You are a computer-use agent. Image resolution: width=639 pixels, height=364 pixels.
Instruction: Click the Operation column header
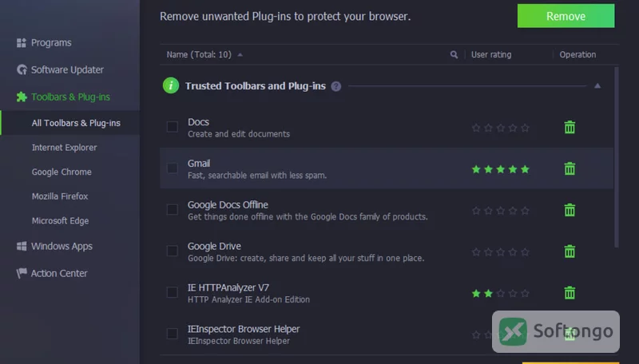pyautogui.click(x=577, y=54)
